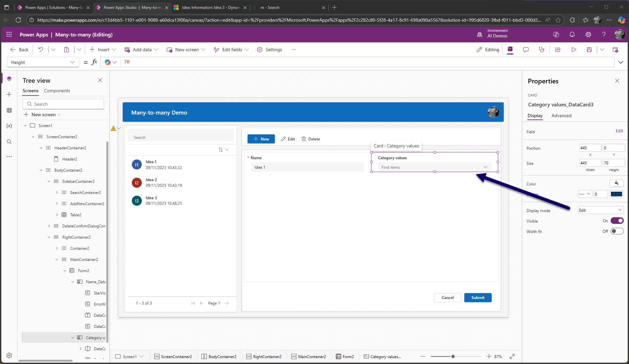Switch to the Advanced tab
Viewport: 629px width, 364px height.
click(x=561, y=116)
